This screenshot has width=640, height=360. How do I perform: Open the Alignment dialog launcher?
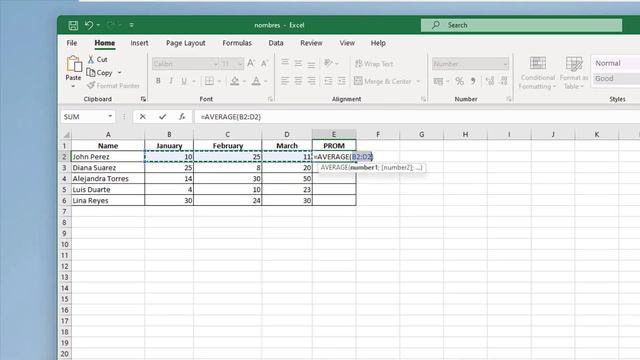click(423, 99)
